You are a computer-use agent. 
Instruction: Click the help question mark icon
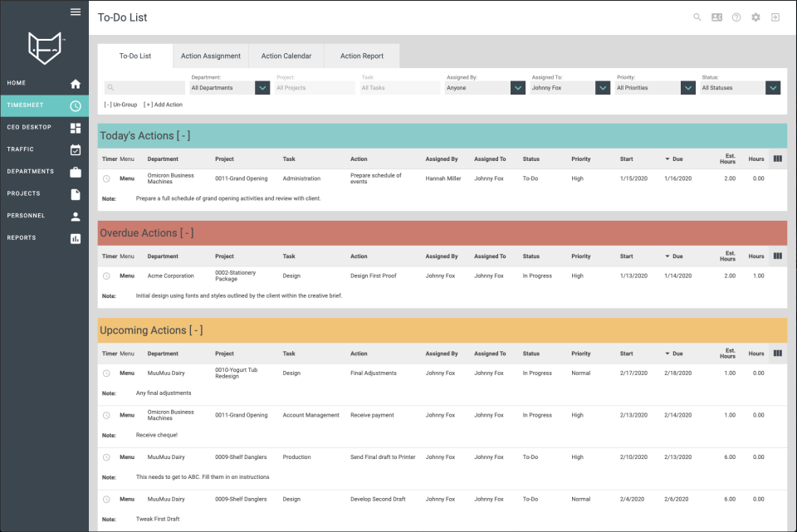(736, 17)
